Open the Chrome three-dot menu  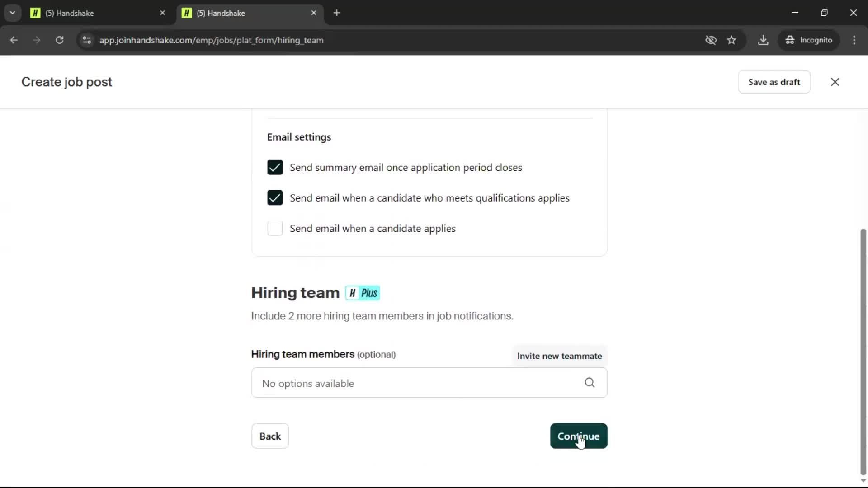(x=854, y=40)
